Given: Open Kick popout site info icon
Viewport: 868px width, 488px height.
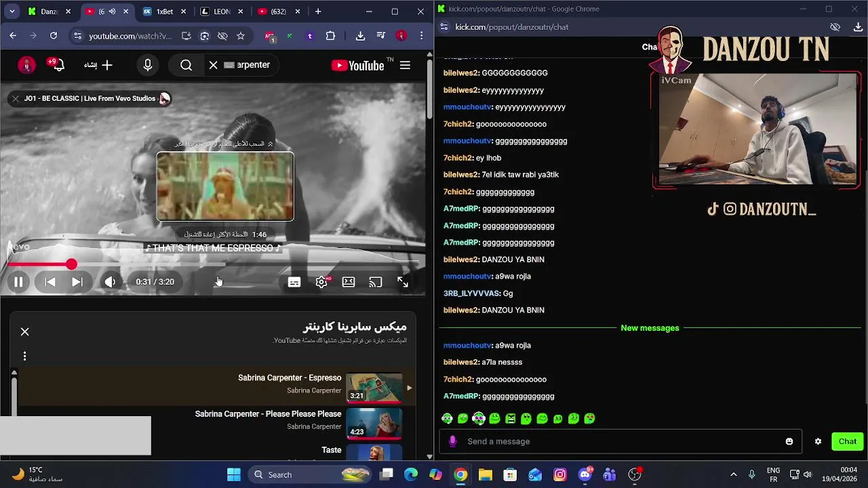Looking at the screenshot, I should click(x=444, y=27).
